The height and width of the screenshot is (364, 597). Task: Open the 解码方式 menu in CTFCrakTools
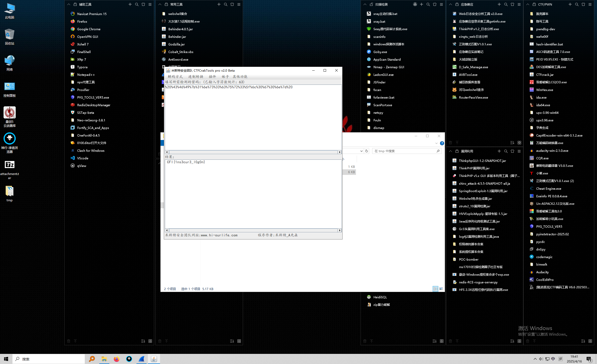tap(175, 76)
